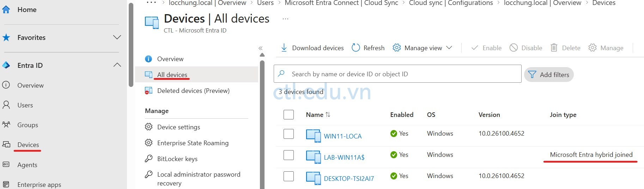The height and width of the screenshot is (189, 644).
Task: Click the Cloud sync | Configurations breadcrumb
Action: 451,3
